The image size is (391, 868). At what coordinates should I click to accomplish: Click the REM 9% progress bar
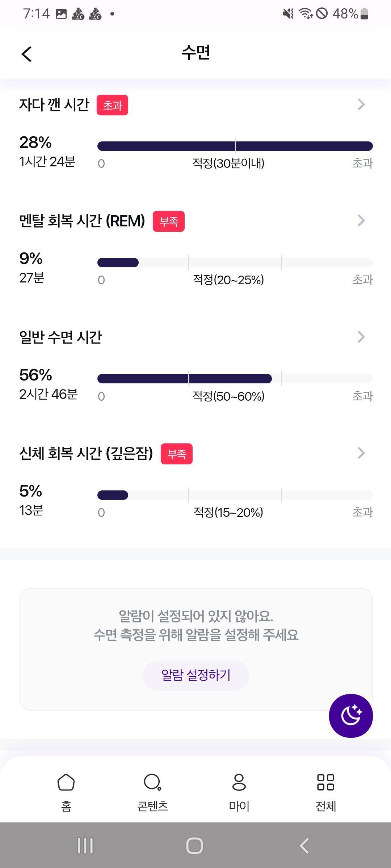pyautogui.click(x=235, y=263)
